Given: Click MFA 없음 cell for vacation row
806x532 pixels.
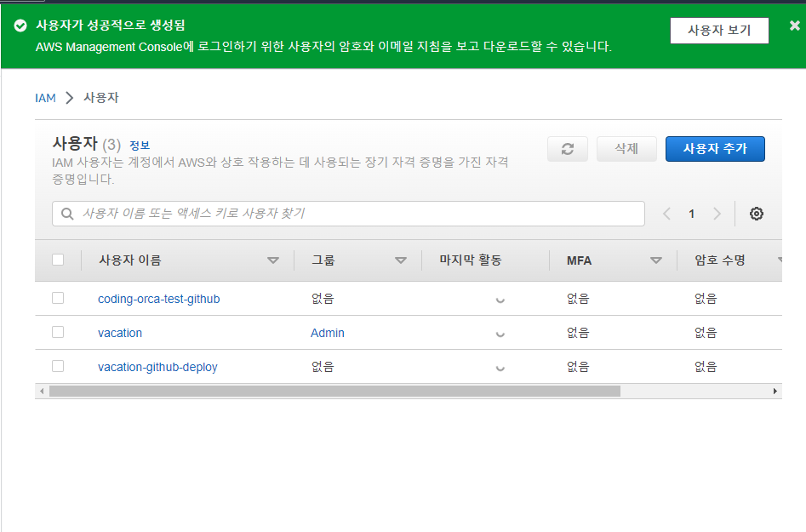Looking at the screenshot, I should tap(578, 333).
